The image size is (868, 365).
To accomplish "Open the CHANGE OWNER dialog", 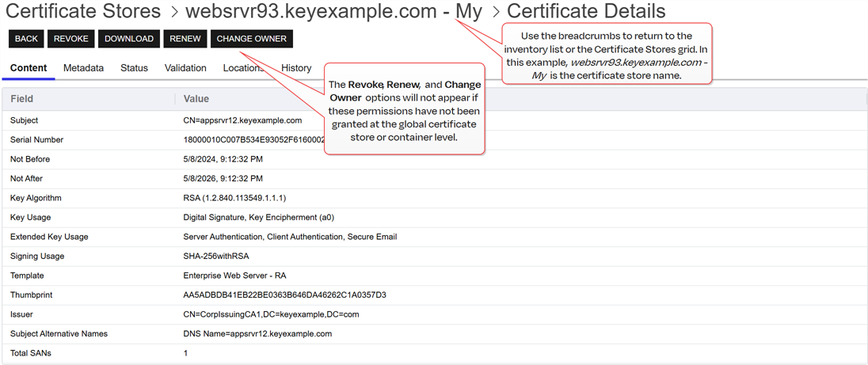I will [251, 39].
